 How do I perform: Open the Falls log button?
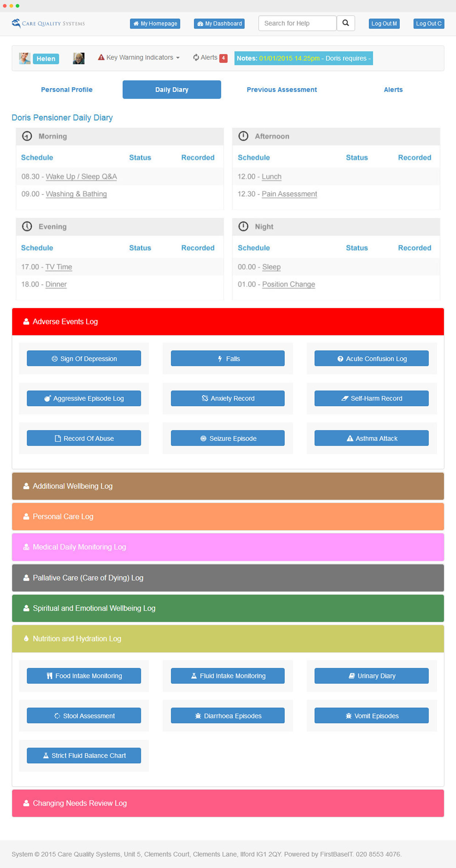click(x=227, y=359)
